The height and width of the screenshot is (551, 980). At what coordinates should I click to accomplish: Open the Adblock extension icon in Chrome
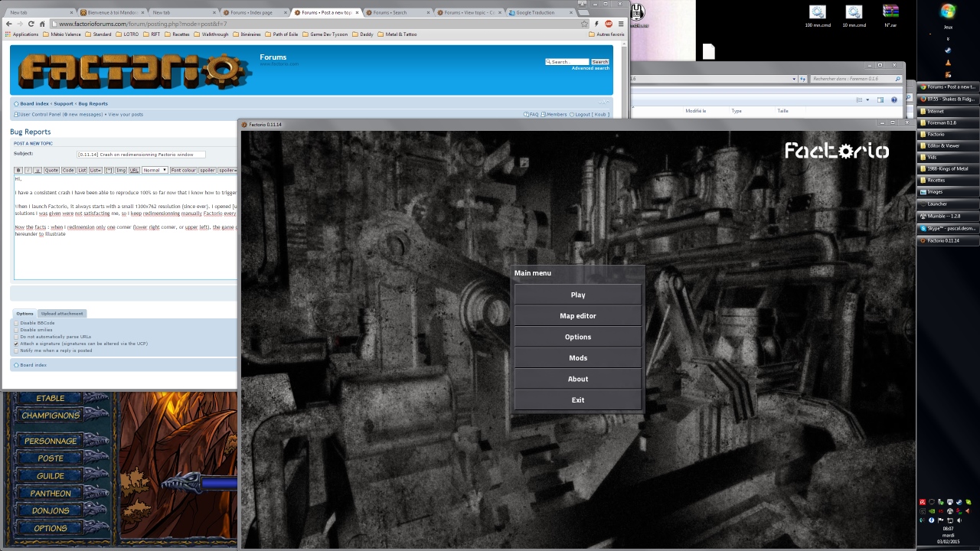click(608, 24)
